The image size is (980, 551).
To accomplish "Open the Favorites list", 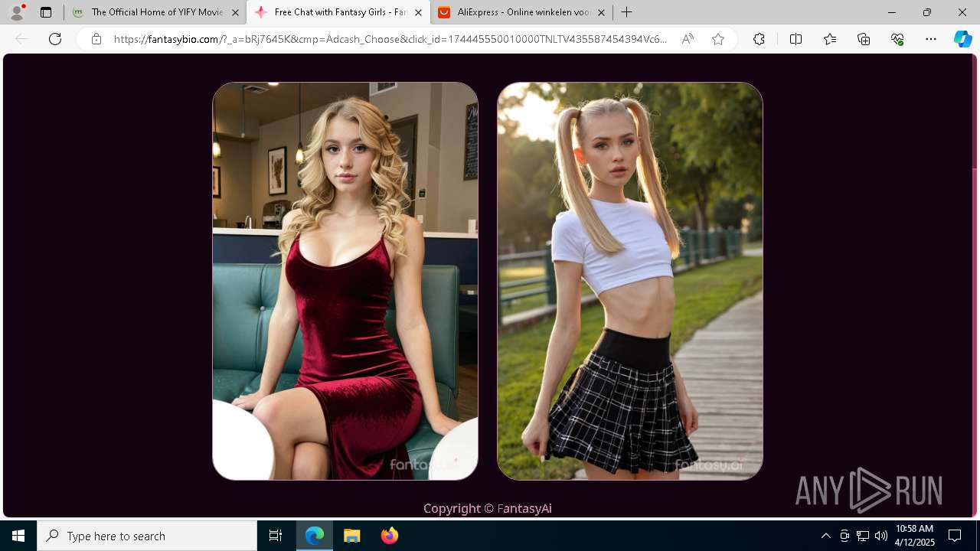I will 830,39.
